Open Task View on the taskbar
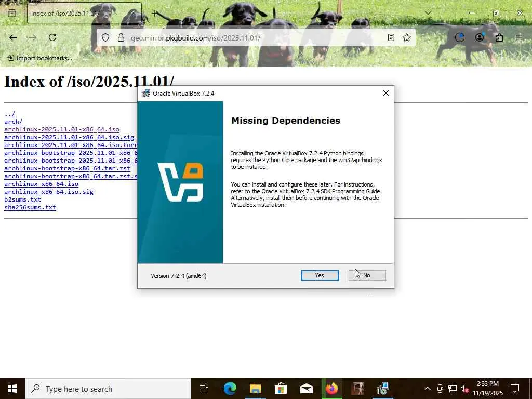The image size is (532, 399). (x=204, y=389)
